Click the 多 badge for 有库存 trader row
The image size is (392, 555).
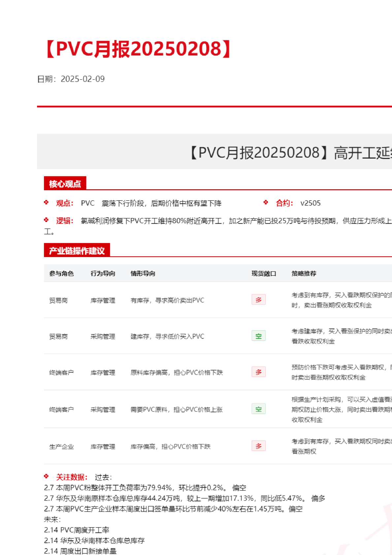click(x=258, y=300)
